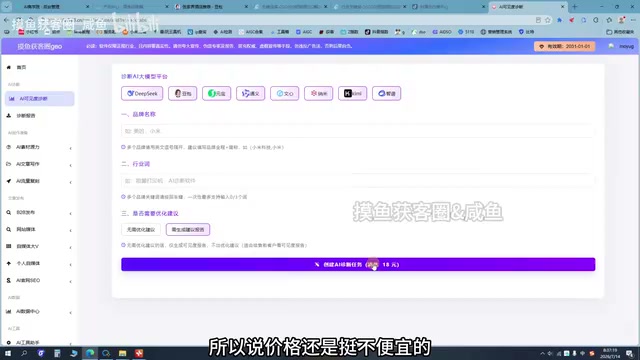Expand the B2B发布 sidebar submenu arrow
The width and height of the screenshot is (640, 360).
(x=71, y=213)
